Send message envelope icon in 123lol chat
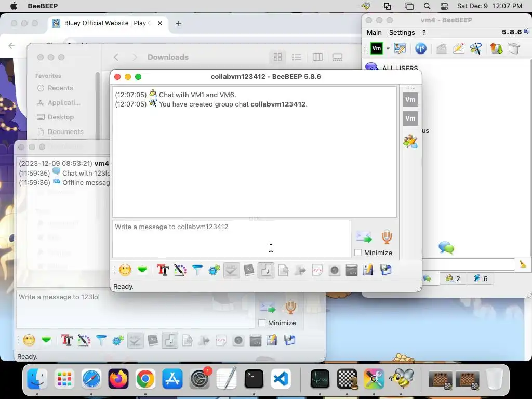The height and width of the screenshot is (399, 532). [x=268, y=307]
